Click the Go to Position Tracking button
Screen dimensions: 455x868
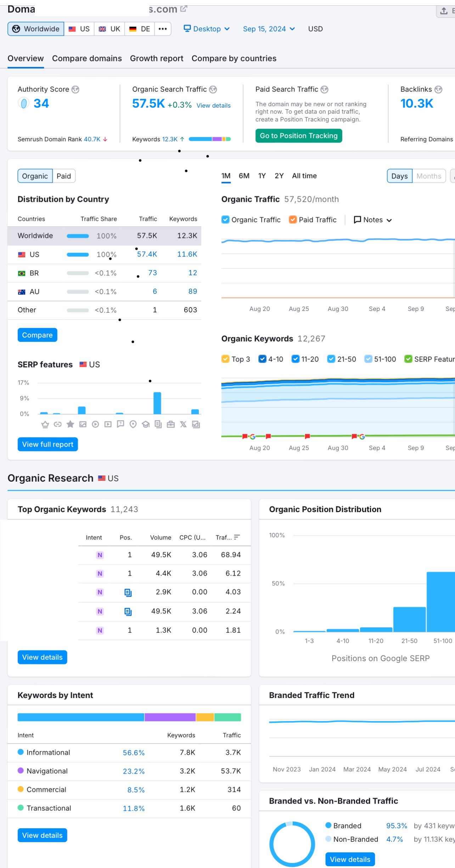click(x=299, y=136)
